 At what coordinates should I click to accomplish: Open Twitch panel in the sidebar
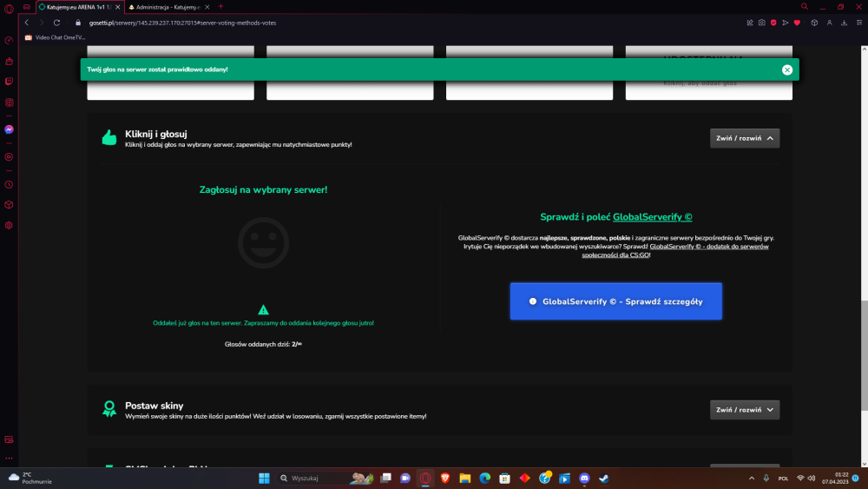tap(9, 82)
